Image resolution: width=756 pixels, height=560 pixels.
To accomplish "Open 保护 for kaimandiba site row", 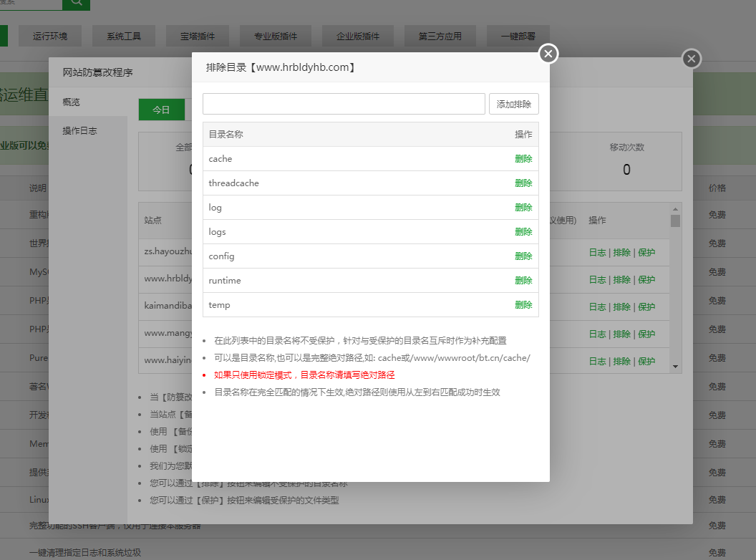I will pos(646,307).
